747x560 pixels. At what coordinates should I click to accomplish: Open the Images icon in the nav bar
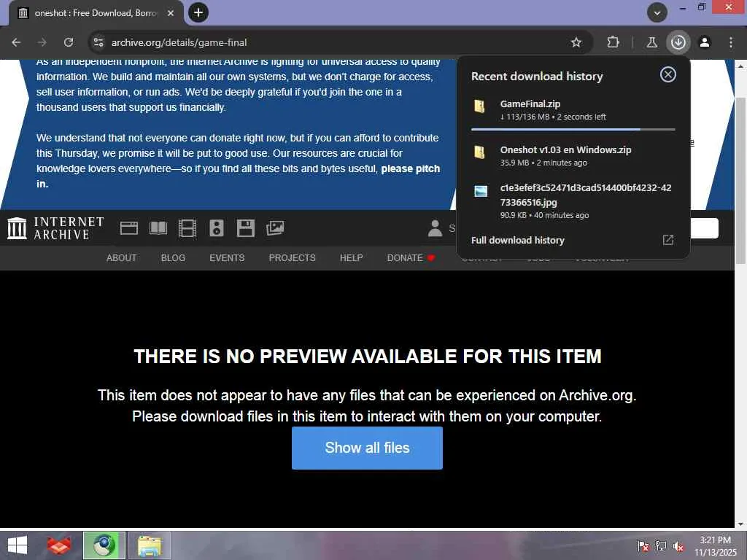point(275,228)
